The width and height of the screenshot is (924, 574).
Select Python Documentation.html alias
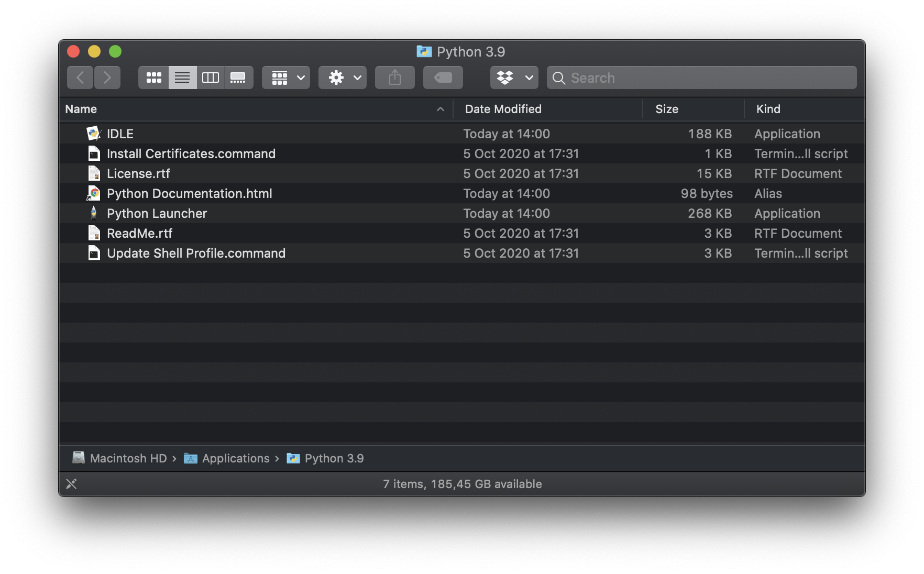[x=189, y=194]
